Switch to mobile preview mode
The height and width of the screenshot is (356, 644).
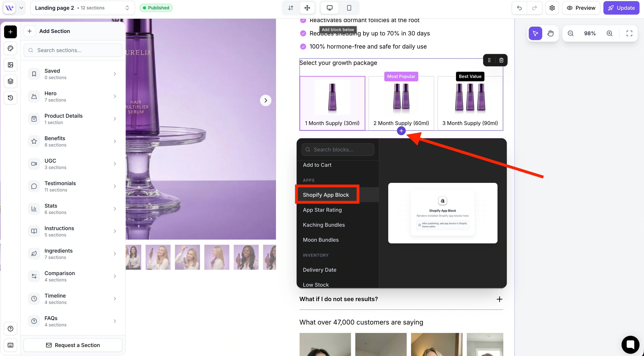pos(349,8)
